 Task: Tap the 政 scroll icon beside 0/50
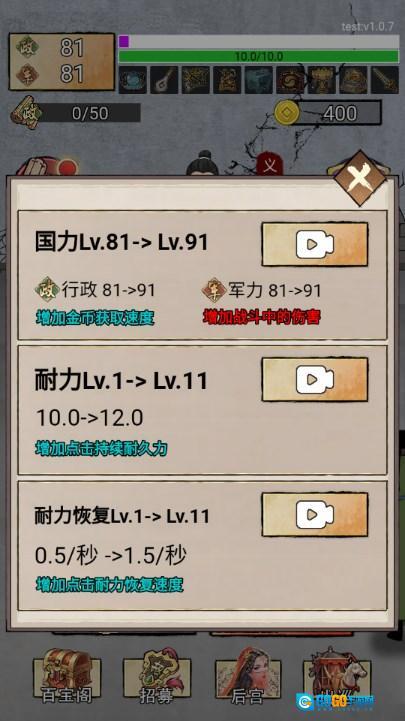coord(27,112)
